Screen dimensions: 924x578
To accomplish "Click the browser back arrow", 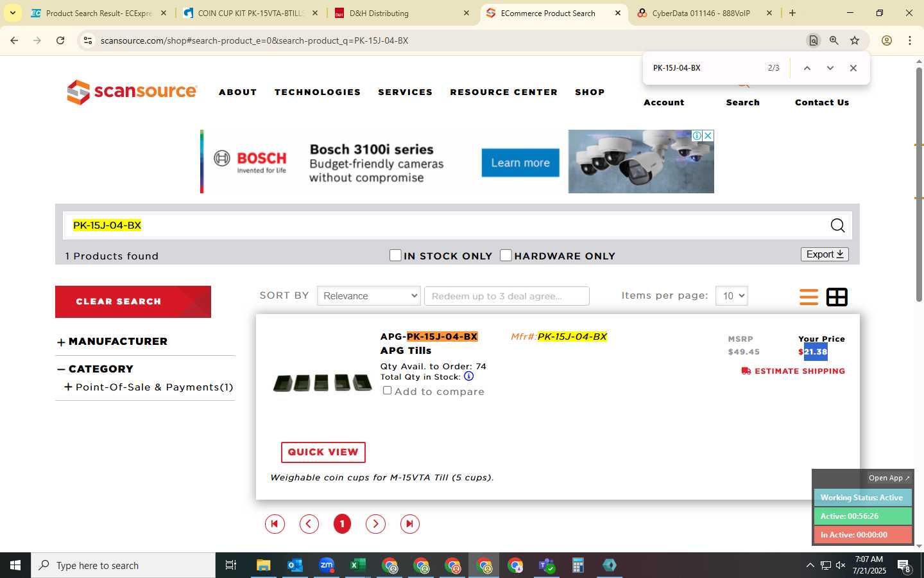I will pos(14,40).
